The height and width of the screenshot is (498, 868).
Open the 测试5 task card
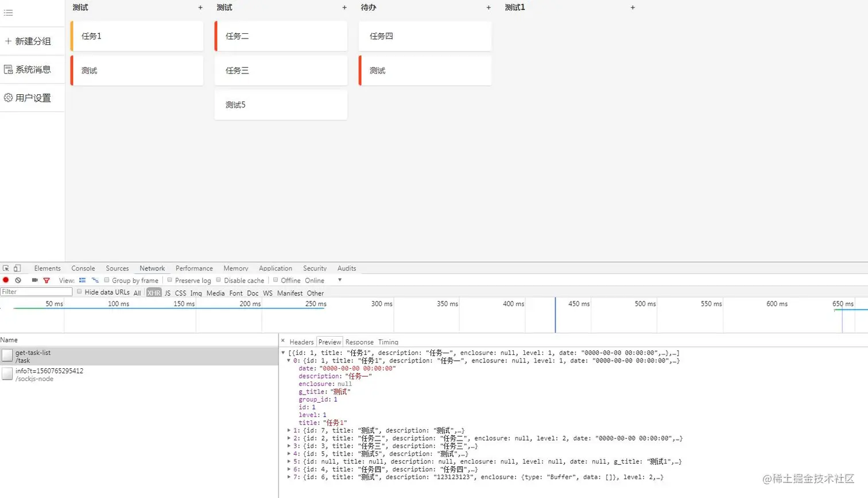tap(281, 105)
